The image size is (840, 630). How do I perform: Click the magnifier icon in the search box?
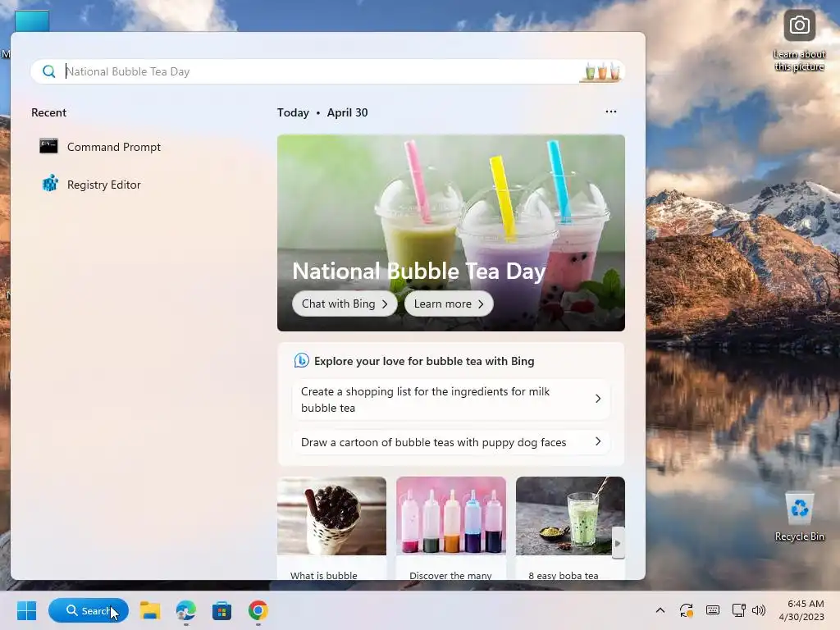[48, 71]
